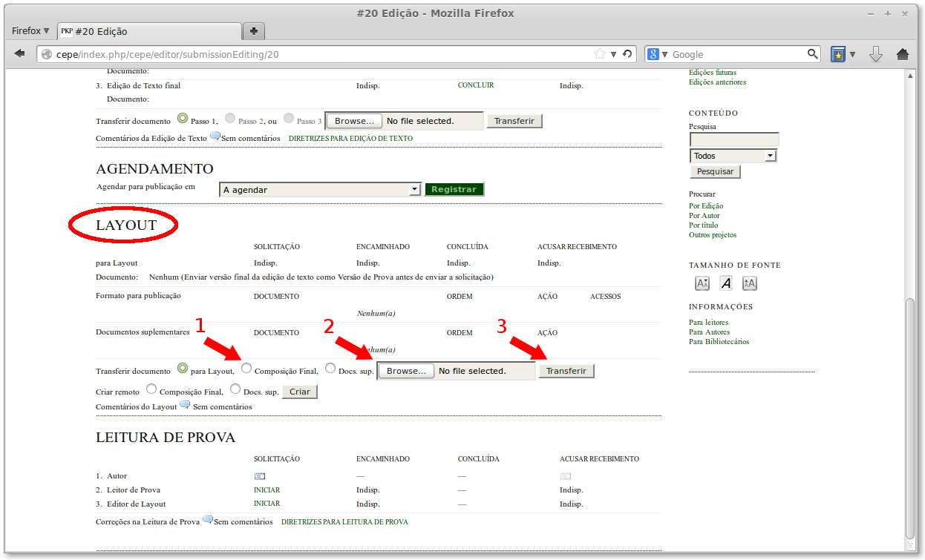Screen dimensions: 925x560
Task: Choose Docs. sup. radio in Transferir documento row
Action: [x=330, y=369]
